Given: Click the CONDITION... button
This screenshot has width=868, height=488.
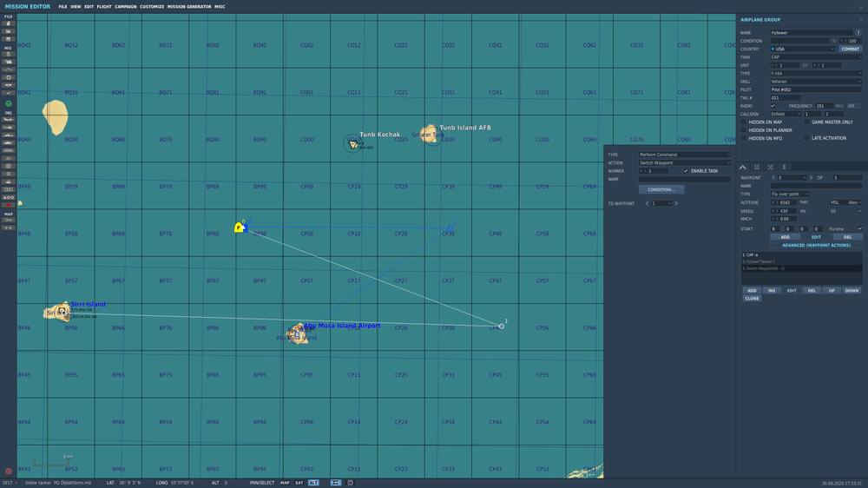Looking at the screenshot, I should 661,189.
